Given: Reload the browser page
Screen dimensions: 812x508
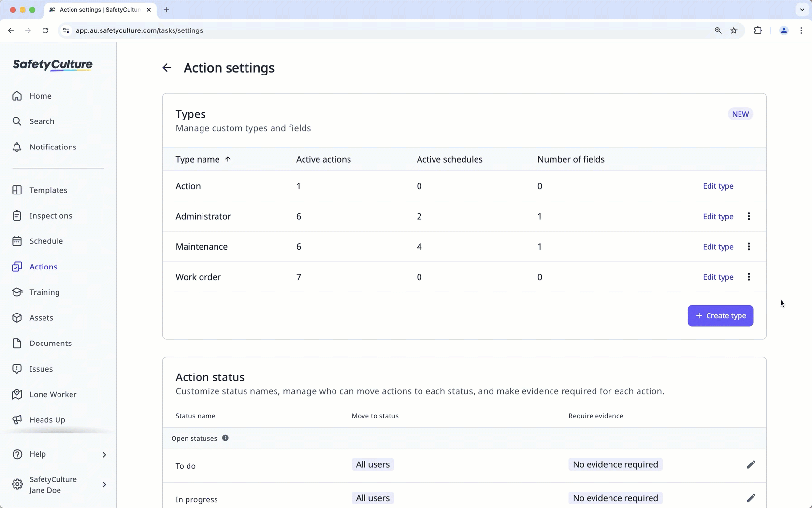Looking at the screenshot, I should 45,30.
